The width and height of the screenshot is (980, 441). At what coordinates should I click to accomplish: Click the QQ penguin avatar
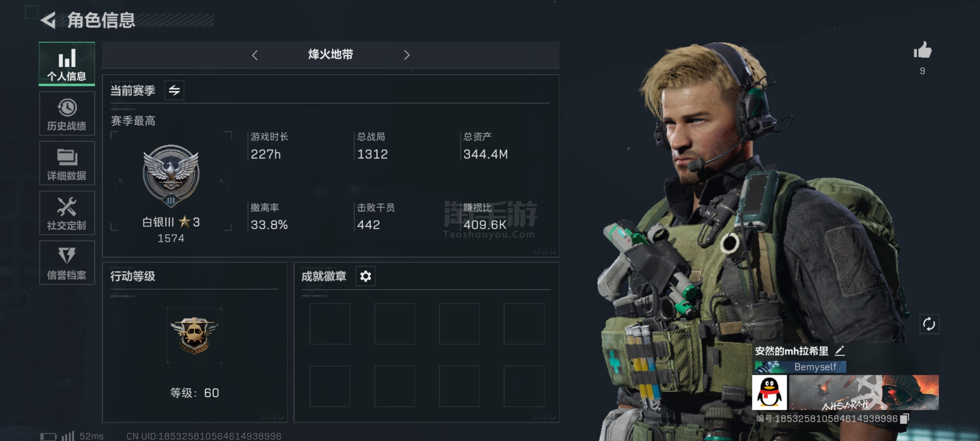click(769, 392)
